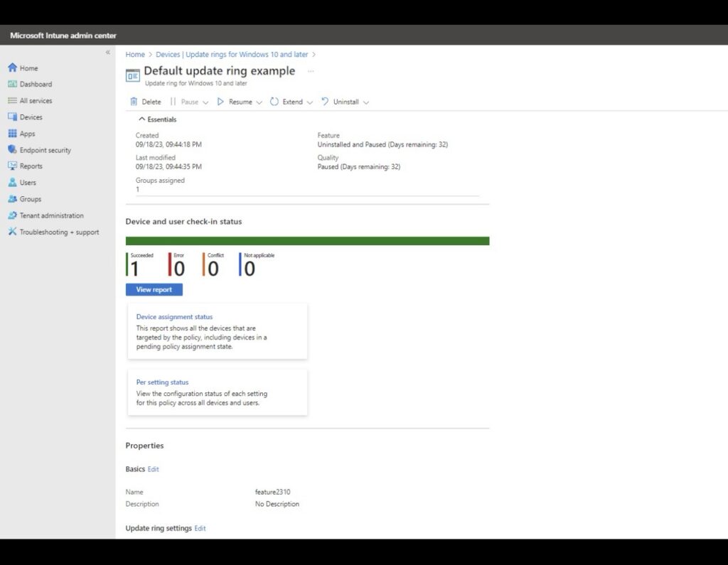
Task: Open the Device assignment status link
Action: click(174, 317)
